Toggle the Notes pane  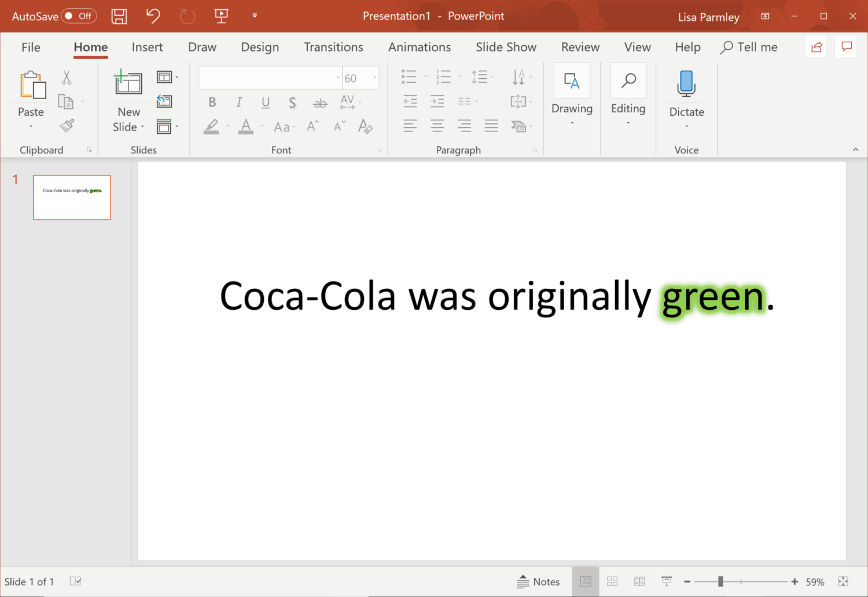538,582
